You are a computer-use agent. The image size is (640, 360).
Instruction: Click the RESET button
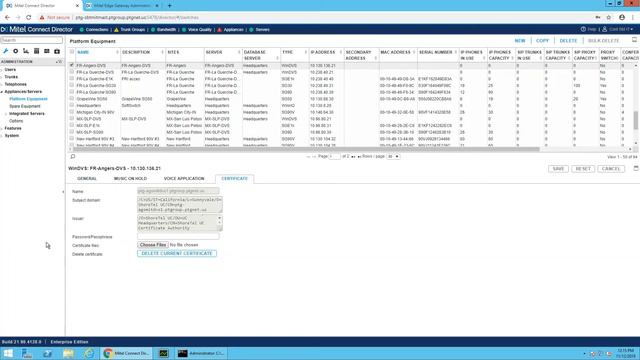click(x=583, y=169)
